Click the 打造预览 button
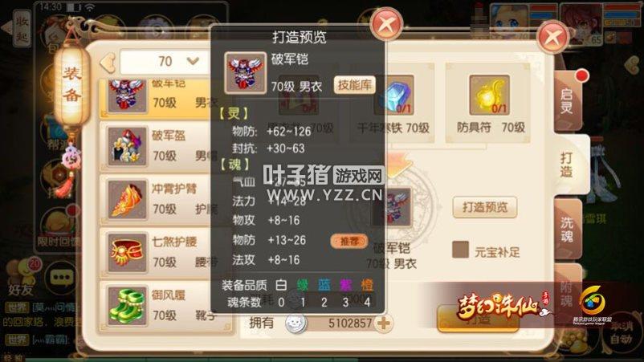 coord(485,207)
